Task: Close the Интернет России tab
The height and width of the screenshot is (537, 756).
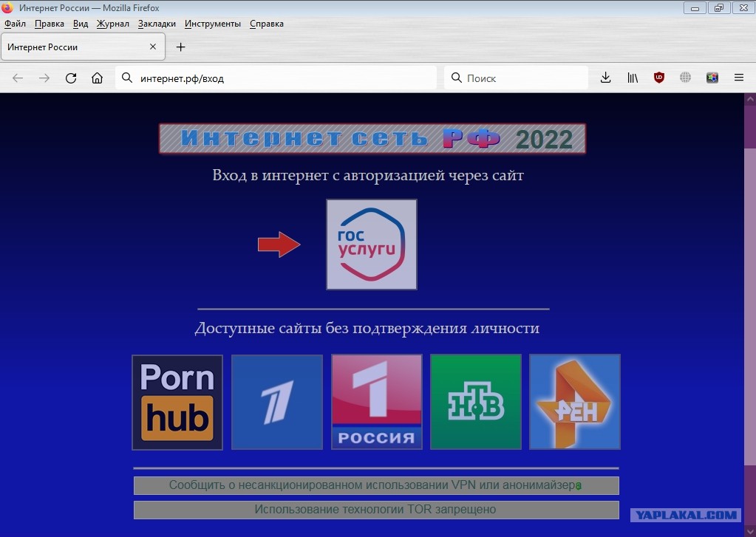Action: pos(153,47)
